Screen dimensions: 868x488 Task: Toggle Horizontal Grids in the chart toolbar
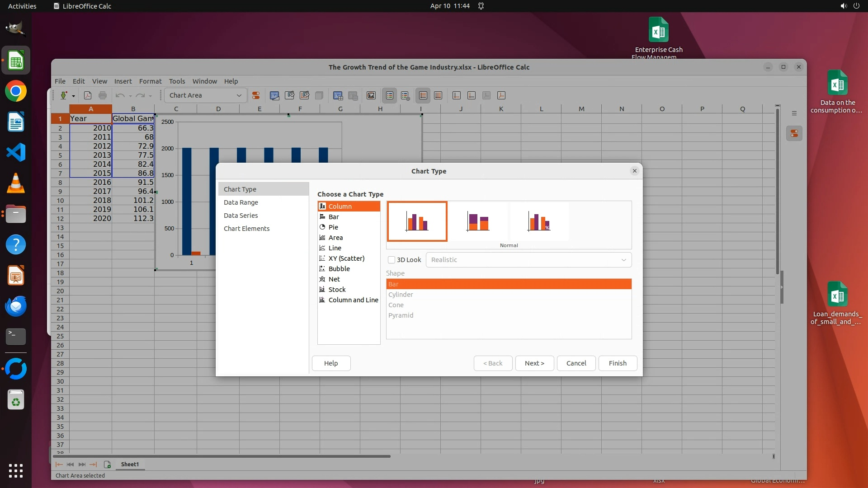click(x=423, y=95)
